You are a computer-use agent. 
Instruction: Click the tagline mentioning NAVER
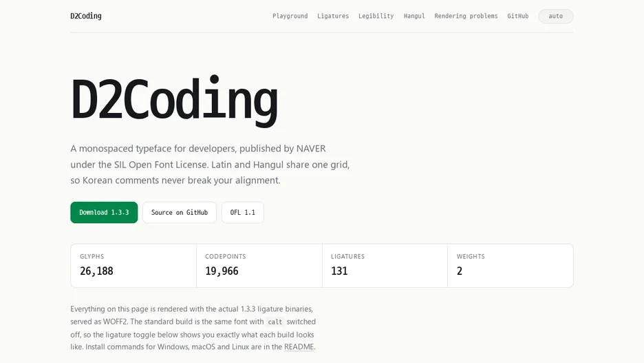[x=198, y=148]
